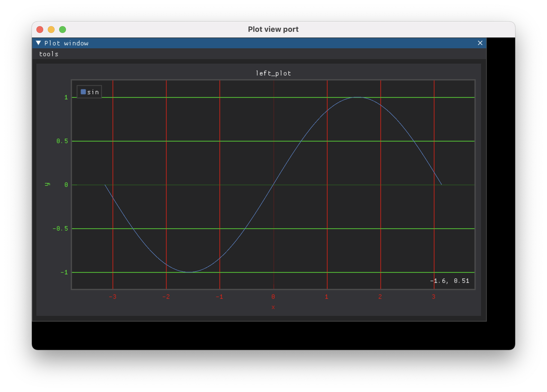Click the y axis label
The image size is (547, 392).
(47, 185)
